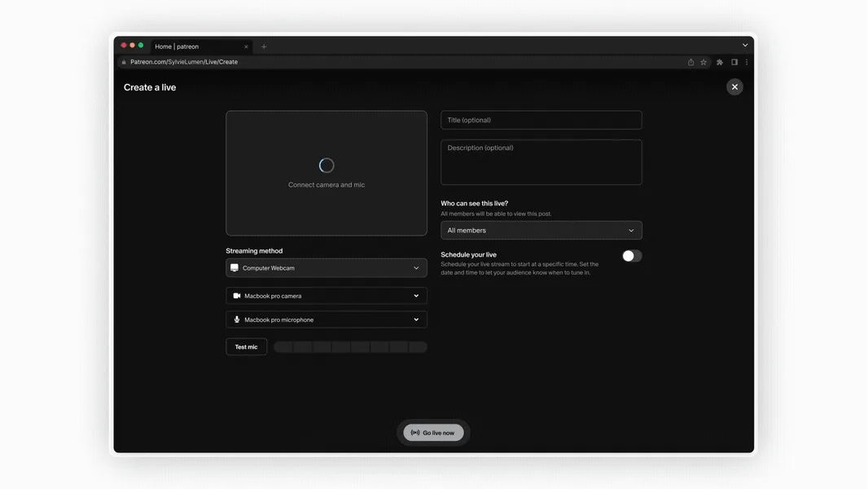Click the Title (optional) field
The height and width of the screenshot is (489, 868).
point(541,120)
